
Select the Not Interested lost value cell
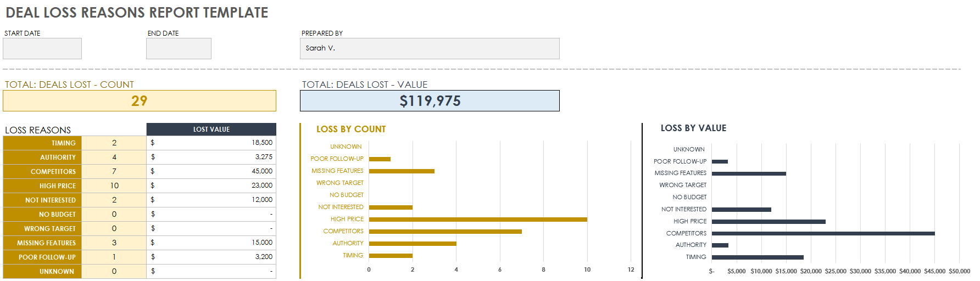coord(211,200)
